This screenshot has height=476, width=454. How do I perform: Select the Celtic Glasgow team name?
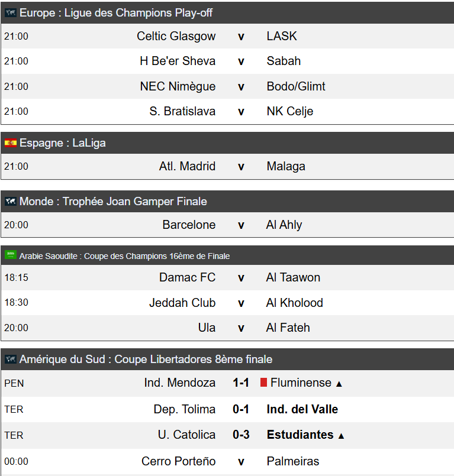coord(176,36)
